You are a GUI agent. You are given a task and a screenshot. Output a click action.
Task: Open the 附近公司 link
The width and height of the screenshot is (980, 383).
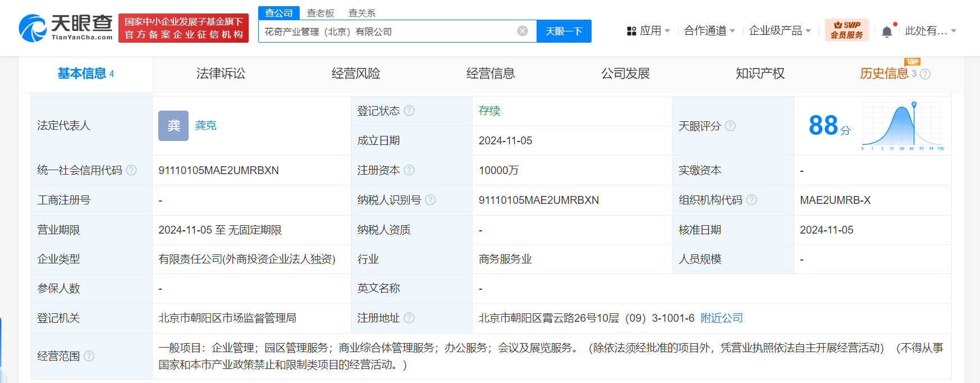click(721, 318)
